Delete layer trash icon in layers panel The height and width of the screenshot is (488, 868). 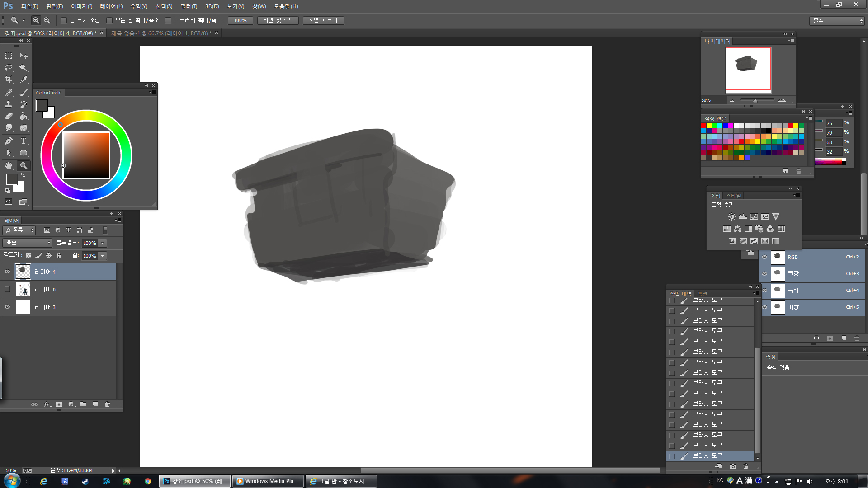click(107, 404)
